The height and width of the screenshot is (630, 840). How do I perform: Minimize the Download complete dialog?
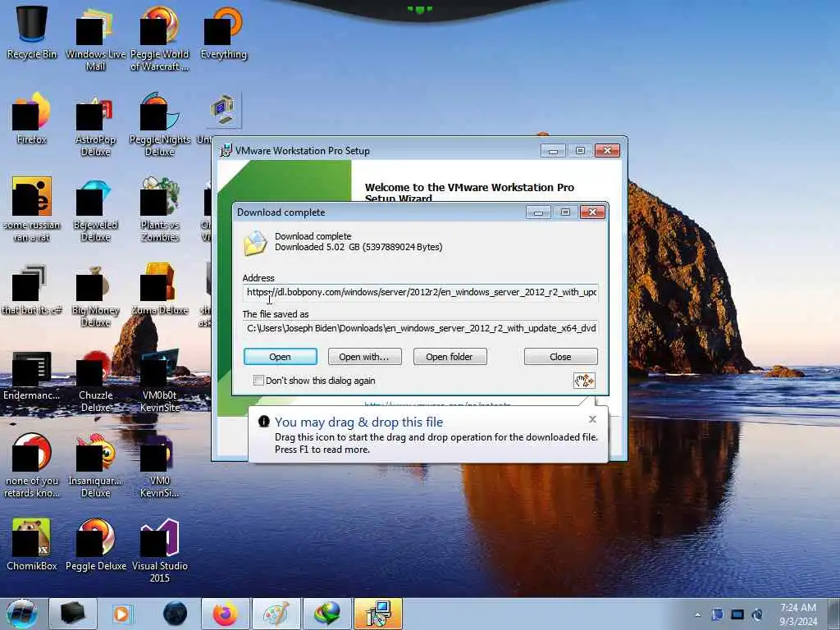coord(538,212)
